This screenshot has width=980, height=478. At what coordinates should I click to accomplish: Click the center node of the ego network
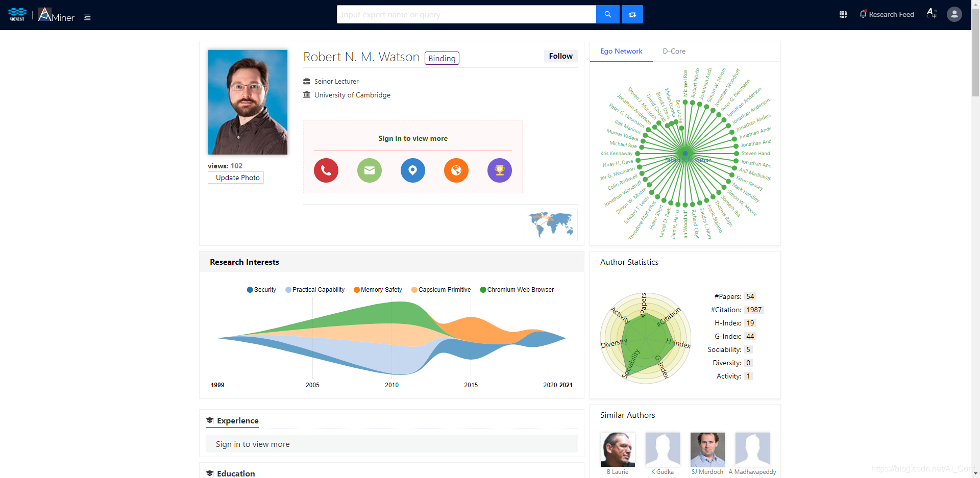click(685, 153)
